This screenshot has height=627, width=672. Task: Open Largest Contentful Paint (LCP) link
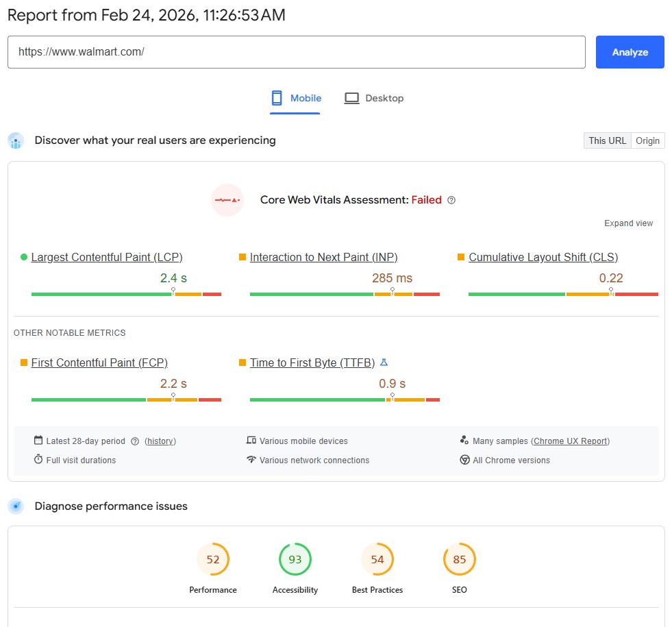(x=107, y=257)
